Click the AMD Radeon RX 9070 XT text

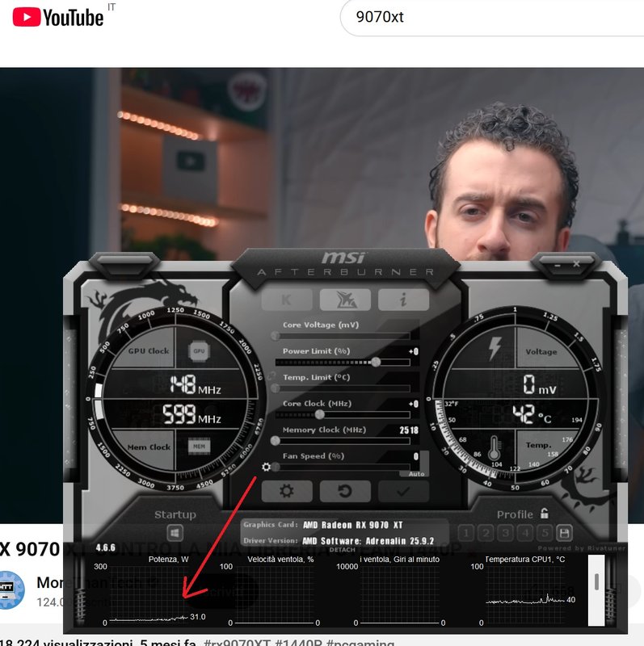pos(353,525)
